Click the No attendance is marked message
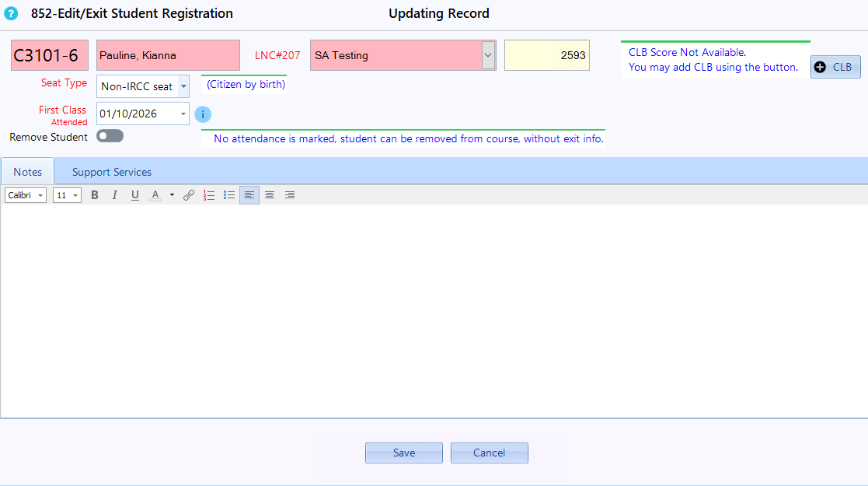This screenshot has width=868, height=486. coord(409,138)
